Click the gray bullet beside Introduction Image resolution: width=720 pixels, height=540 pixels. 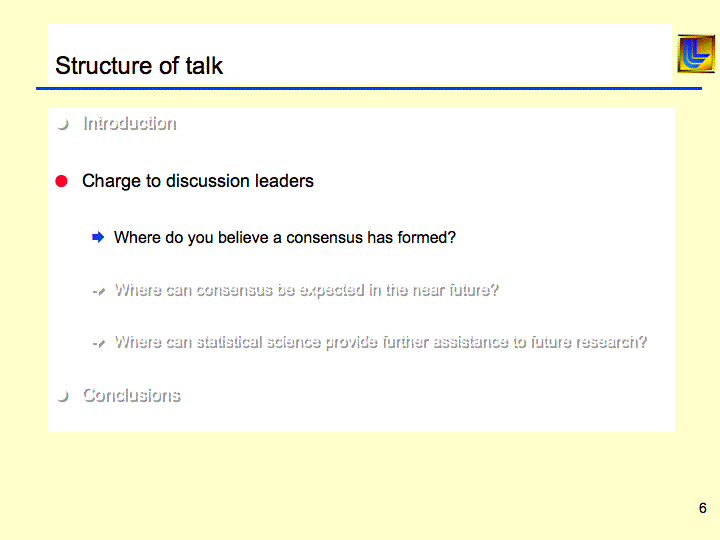coord(62,124)
